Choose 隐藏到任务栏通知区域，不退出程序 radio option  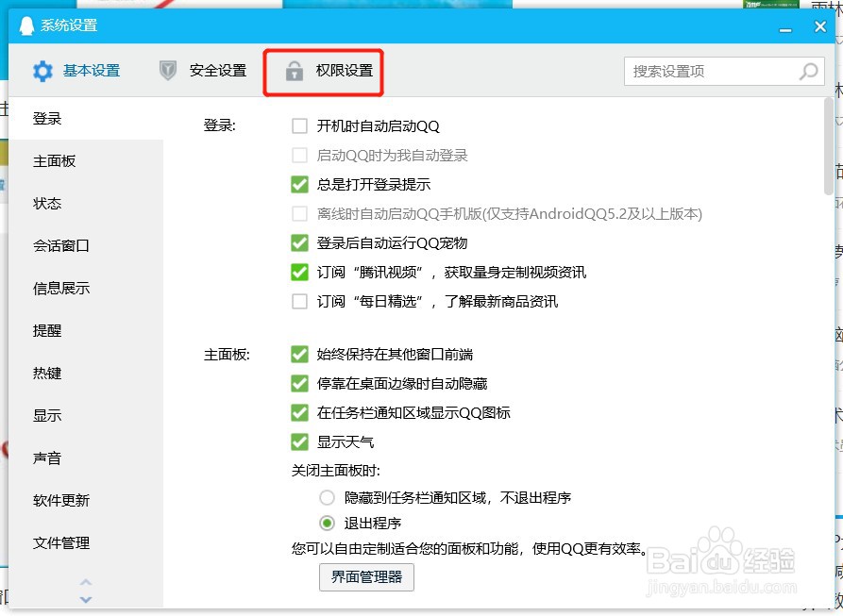[327, 497]
